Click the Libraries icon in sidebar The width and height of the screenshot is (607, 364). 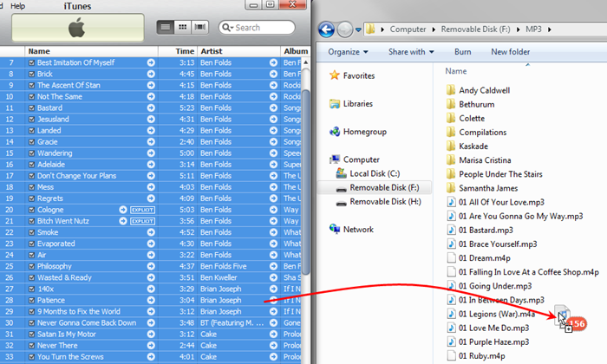(x=335, y=104)
